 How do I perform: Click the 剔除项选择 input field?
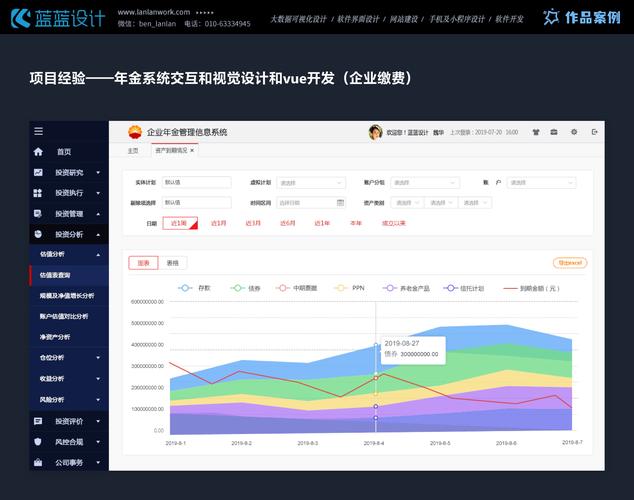(x=197, y=203)
